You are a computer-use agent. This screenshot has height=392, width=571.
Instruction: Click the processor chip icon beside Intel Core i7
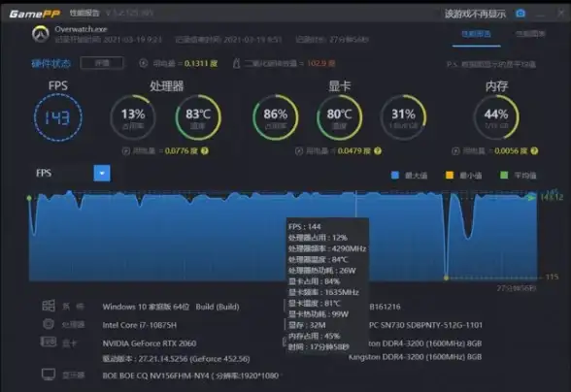point(49,323)
